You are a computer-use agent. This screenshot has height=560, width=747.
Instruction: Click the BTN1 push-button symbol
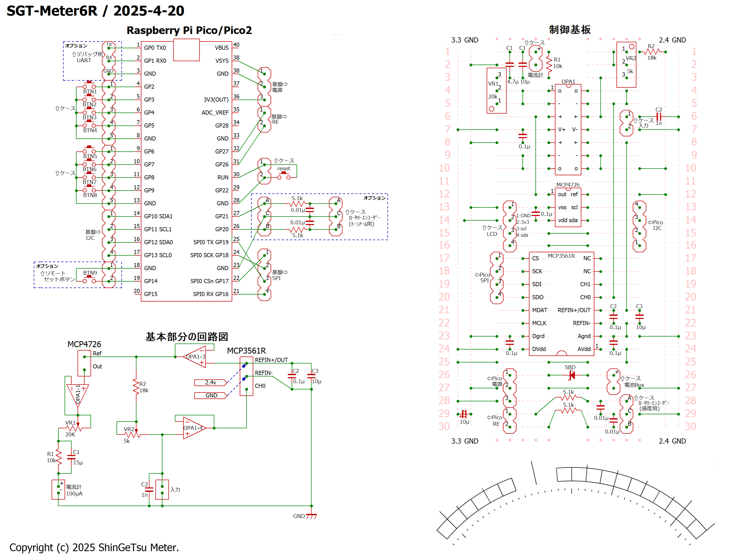tap(89, 85)
